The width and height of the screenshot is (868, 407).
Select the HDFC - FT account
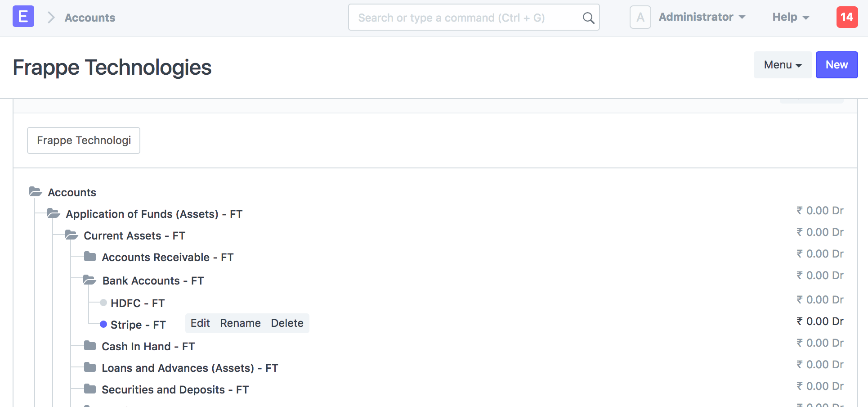(137, 303)
